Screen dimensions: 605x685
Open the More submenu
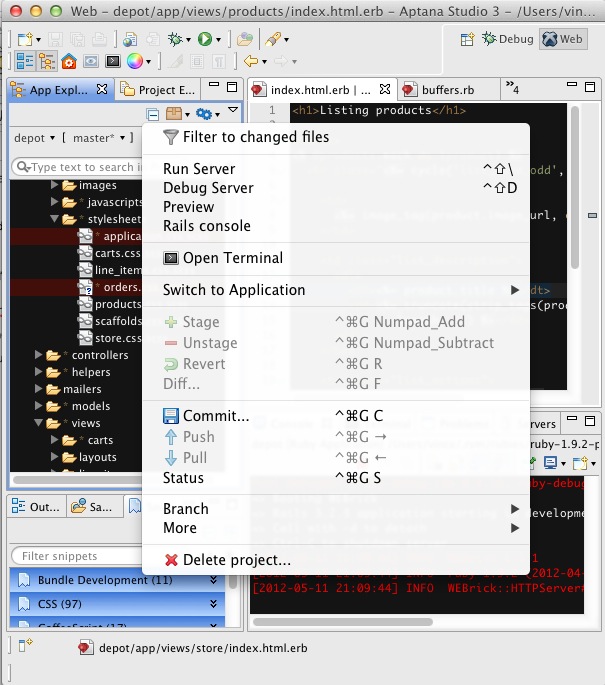[335, 528]
